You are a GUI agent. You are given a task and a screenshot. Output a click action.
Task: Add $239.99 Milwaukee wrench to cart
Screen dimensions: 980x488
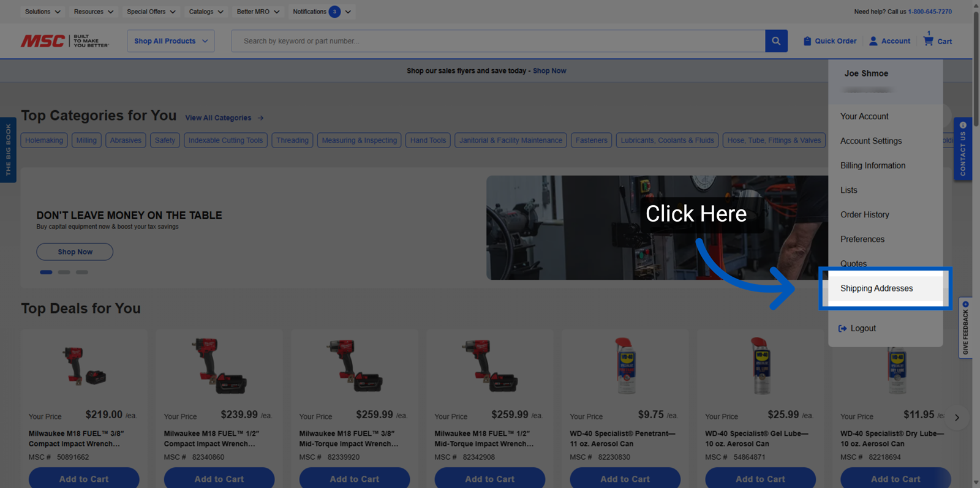[x=219, y=479]
